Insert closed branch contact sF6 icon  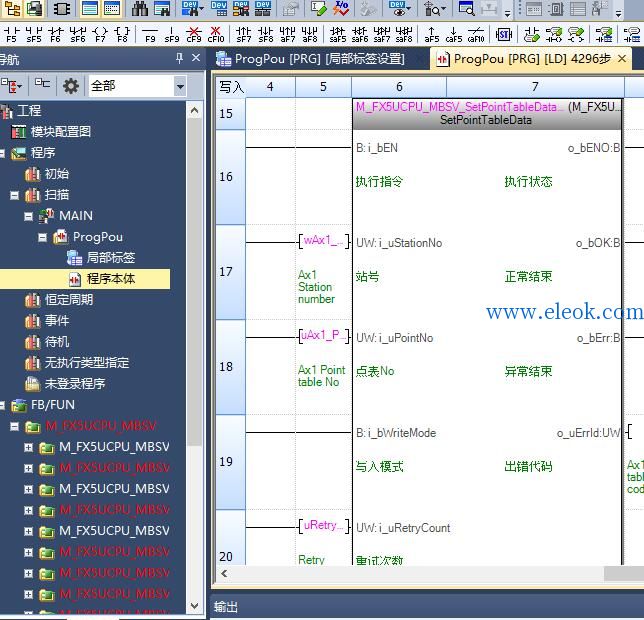coord(78,34)
